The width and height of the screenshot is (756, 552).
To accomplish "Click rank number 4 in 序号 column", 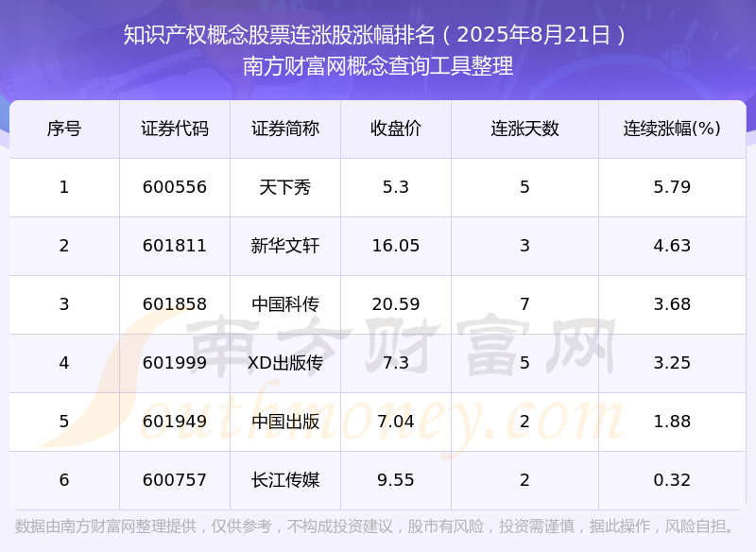I will [x=64, y=363].
